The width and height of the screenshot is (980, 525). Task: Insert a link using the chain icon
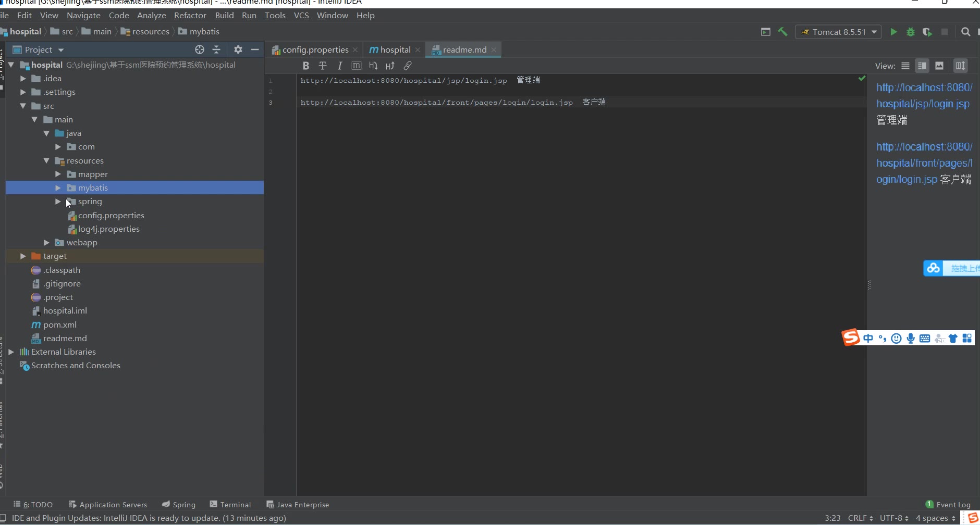pyautogui.click(x=408, y=66)
